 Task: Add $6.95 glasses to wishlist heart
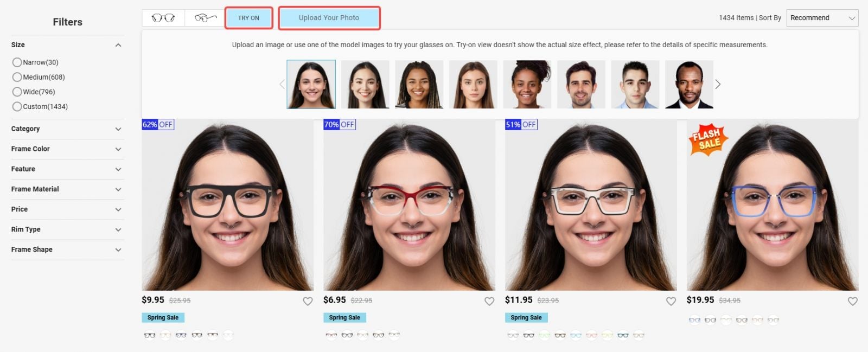click(489, 301)
